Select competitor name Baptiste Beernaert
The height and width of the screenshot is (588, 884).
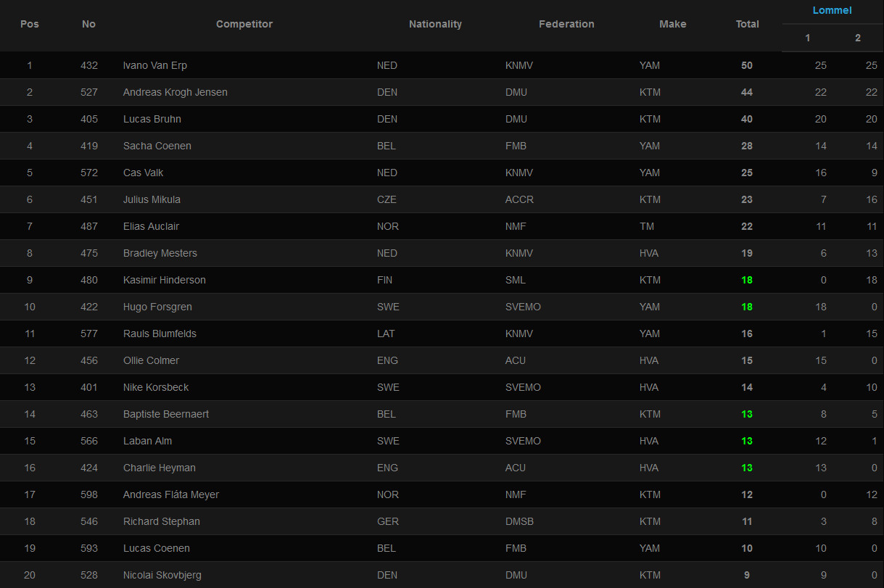coord(166,414)
